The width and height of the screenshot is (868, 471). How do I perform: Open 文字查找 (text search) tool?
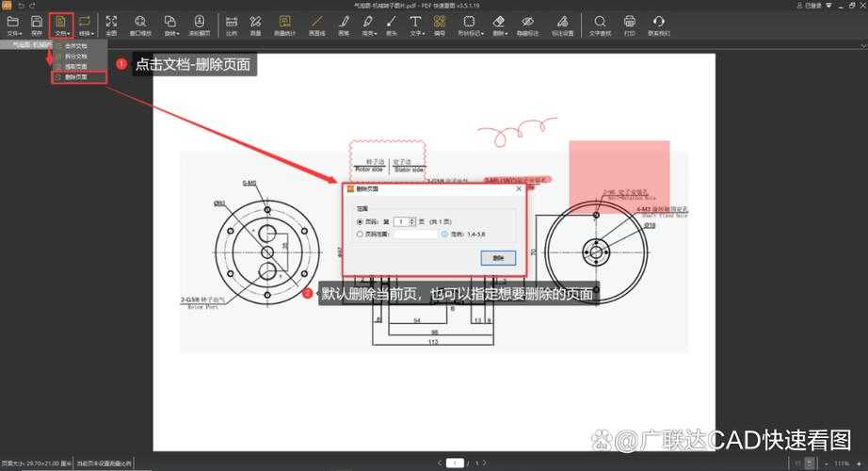coord(600,24)
